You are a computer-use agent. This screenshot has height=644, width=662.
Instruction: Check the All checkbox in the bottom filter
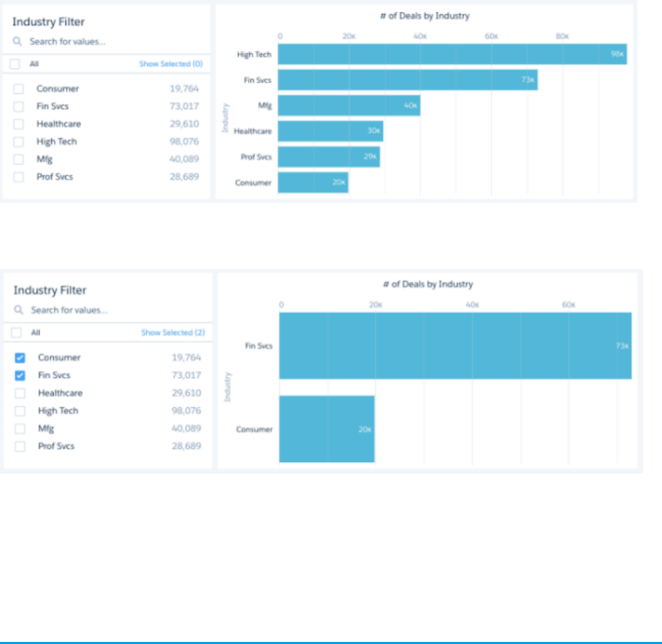[x=16, y=332]
